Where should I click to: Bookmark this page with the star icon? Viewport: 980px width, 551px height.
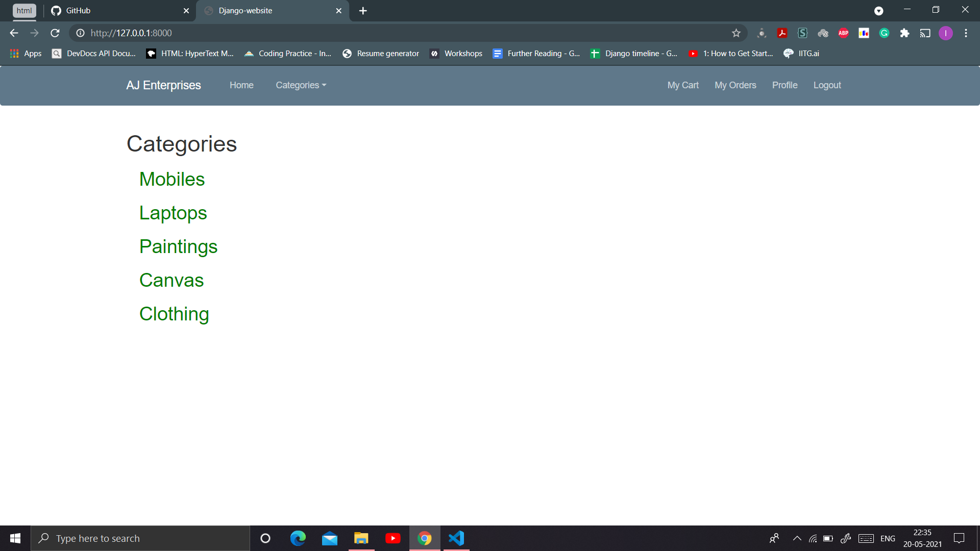point(736,33)
